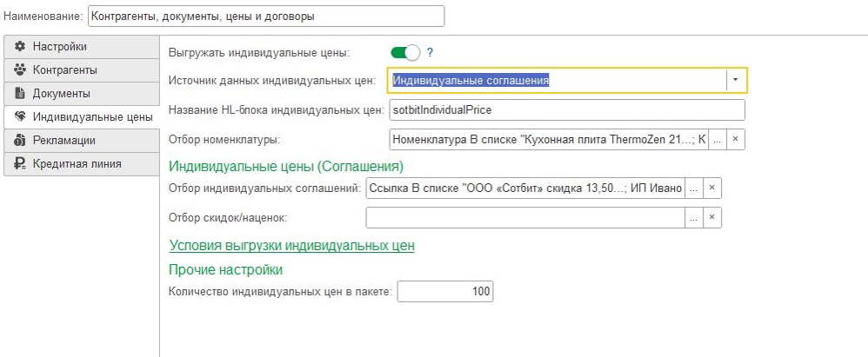Image resolution: width=868 pixels, height=357 pixels.
Task: Click the Индивидуальные цены (Соглашения) heading
Action: 286,166
